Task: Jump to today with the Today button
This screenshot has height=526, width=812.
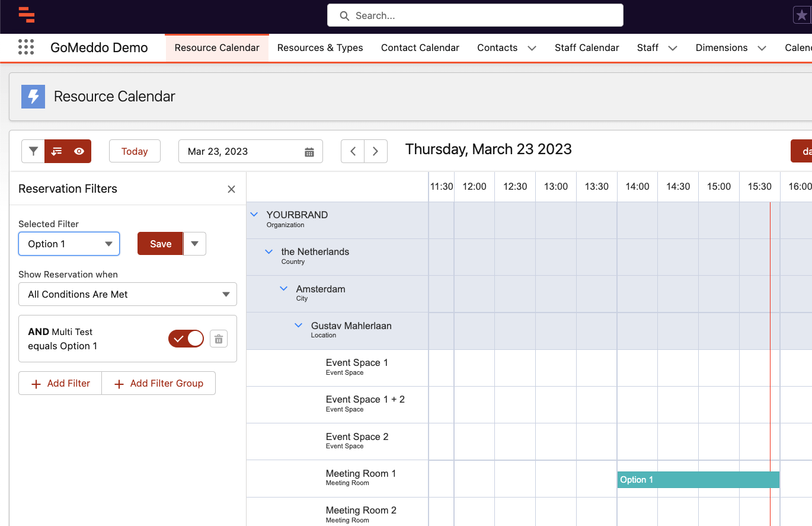Action: [x=135, y=151]
